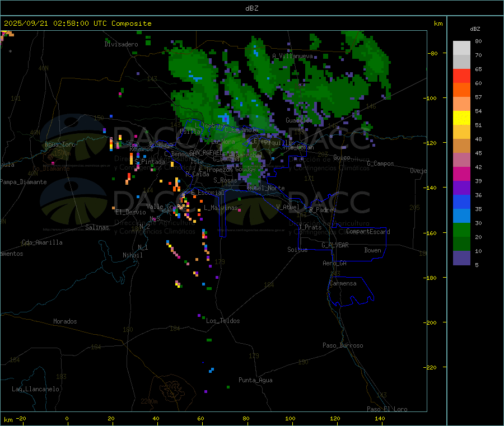Click the Salinas map label
504x426 pixels.
click(97, 227)
